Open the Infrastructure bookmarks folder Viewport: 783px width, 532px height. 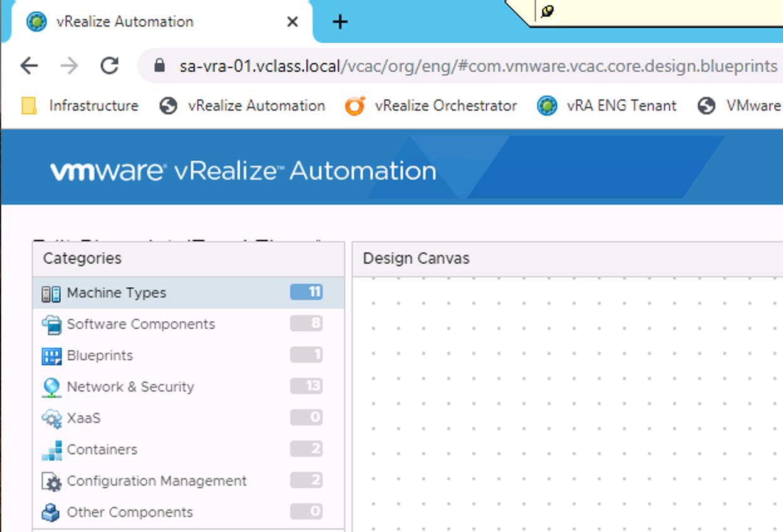(x=78, y=105)
